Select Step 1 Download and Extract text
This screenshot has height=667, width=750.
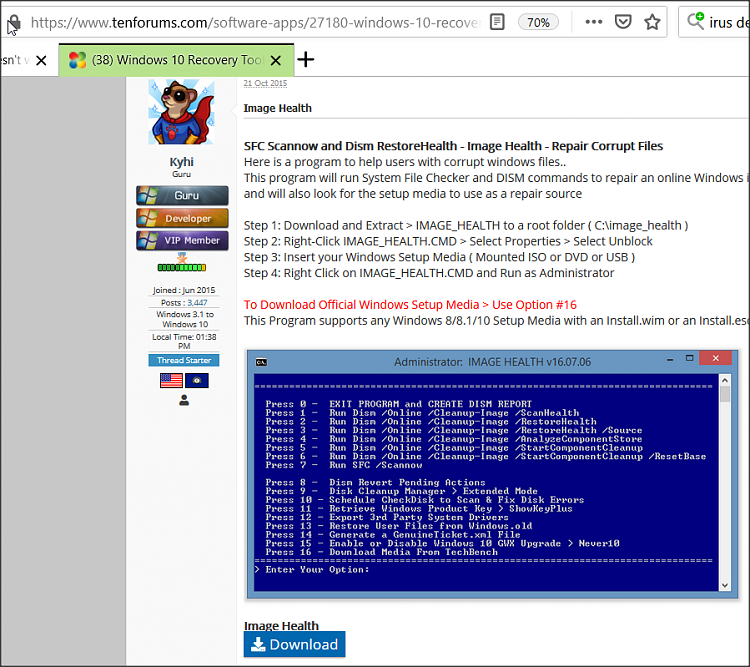click(466, 225)
